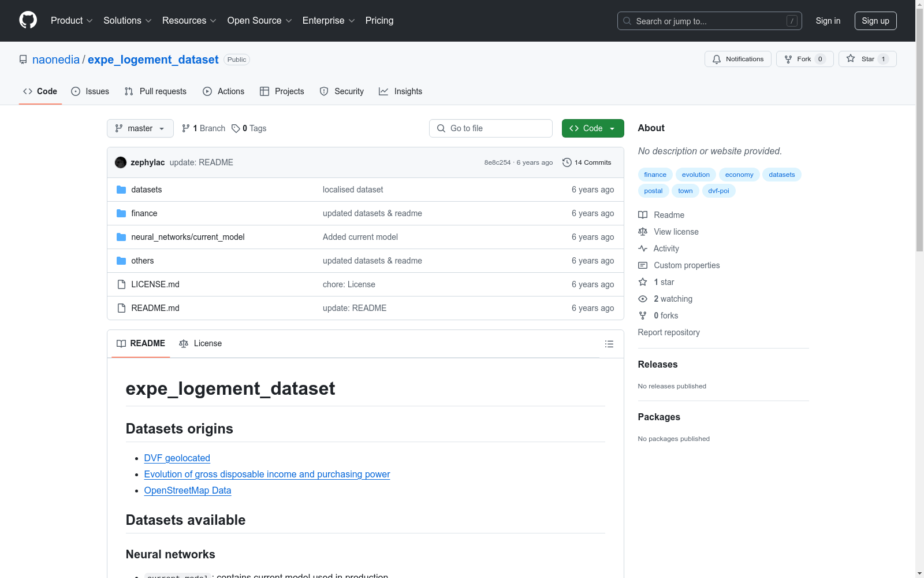Expand the Solutions menu

click(x=128, y=21)
